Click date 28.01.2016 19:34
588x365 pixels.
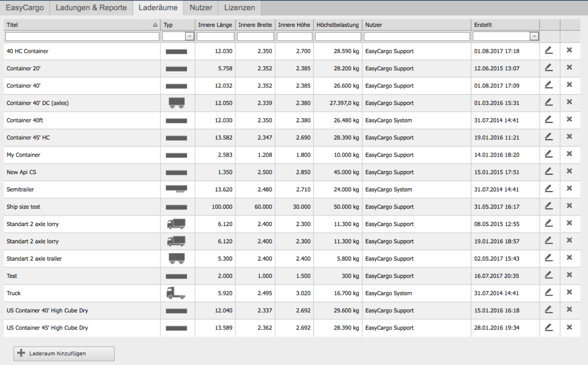pos(497,328)
